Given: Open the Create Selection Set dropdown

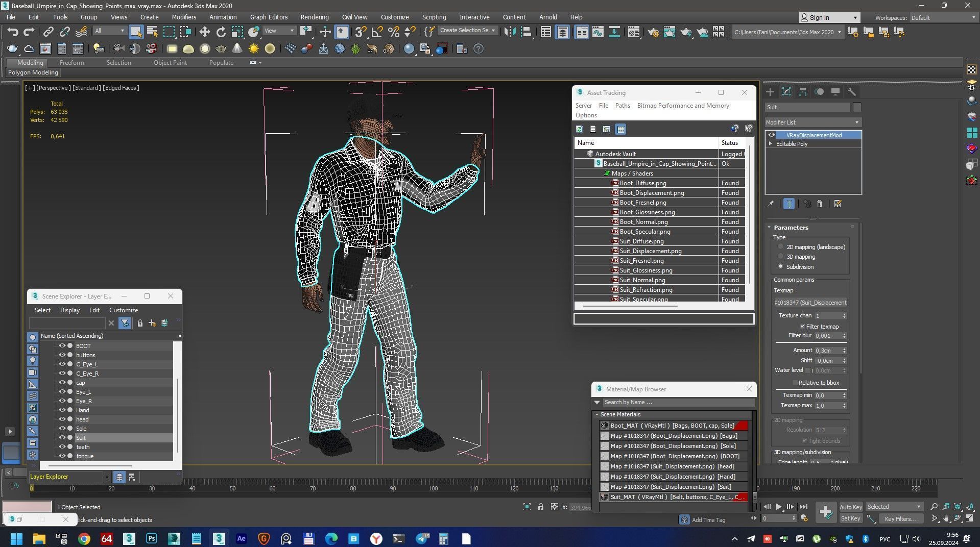Looking at the screenshot, I should 467,31.
